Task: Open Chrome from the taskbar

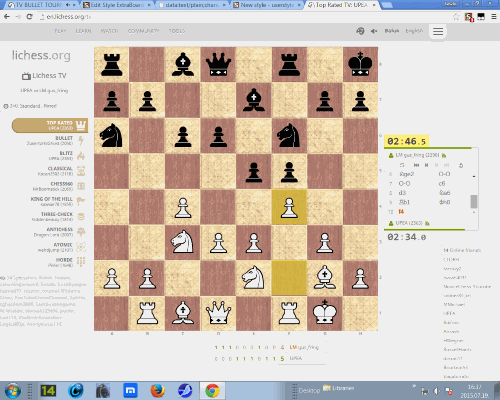Action: [x=212, y=391]
